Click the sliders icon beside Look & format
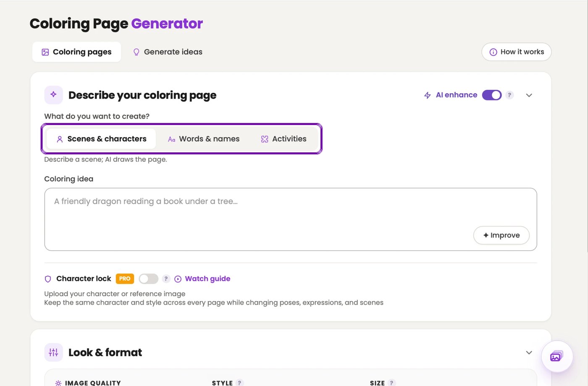588x386 pixels. pos(54,352)
